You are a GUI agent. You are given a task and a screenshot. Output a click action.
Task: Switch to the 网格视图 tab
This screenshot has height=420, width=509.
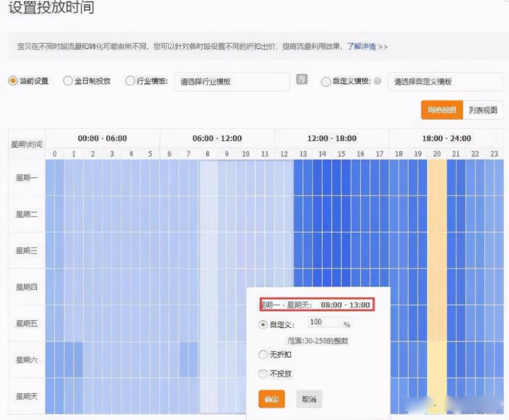442,110
